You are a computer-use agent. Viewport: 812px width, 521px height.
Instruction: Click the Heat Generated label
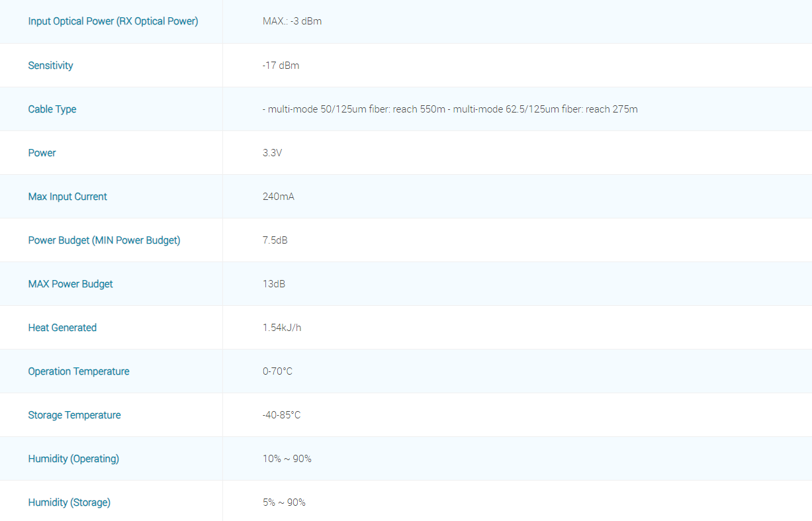(x=62, y=328)
